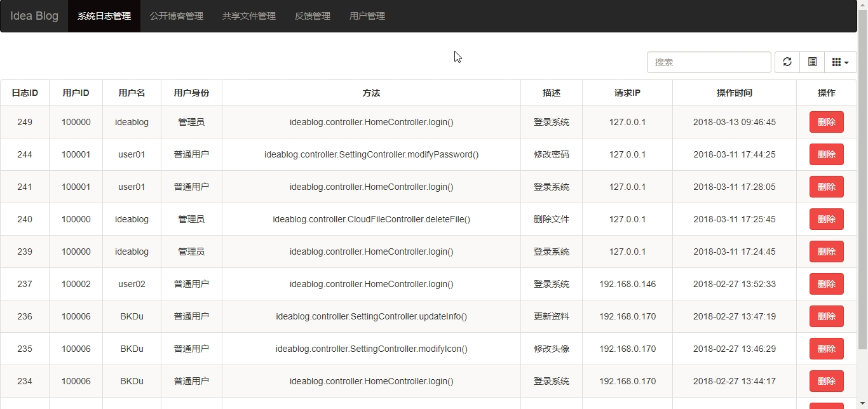Click the SettingController.modifyIcon() method cell
This screenshot has height=409, width=868.
point(371,349)
